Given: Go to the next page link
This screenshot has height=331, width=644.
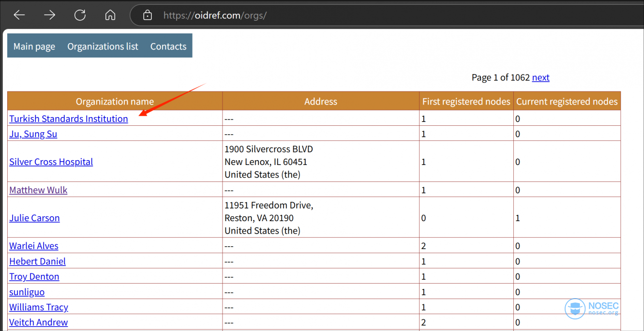Looking at the screenshot, I should pos(540,77).
